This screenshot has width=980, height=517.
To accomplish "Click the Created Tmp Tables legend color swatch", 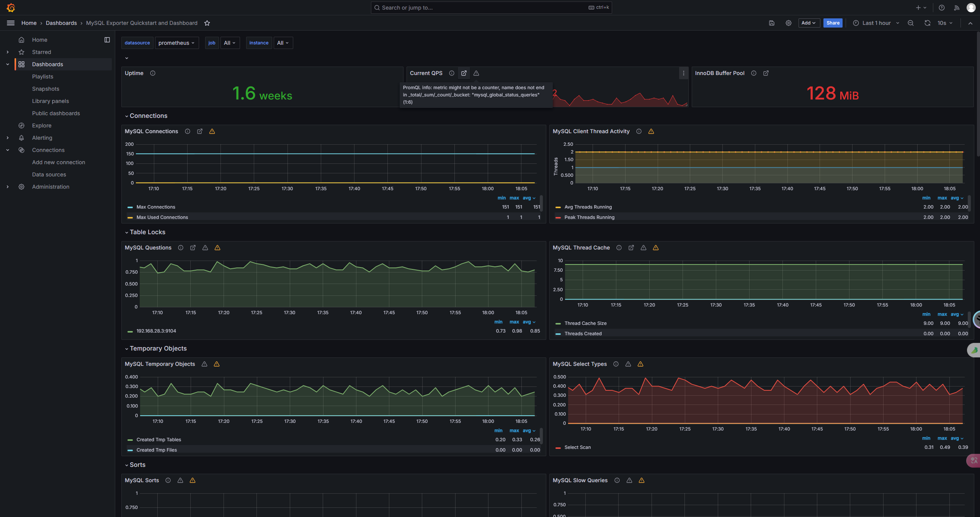I will coord(130,440).
